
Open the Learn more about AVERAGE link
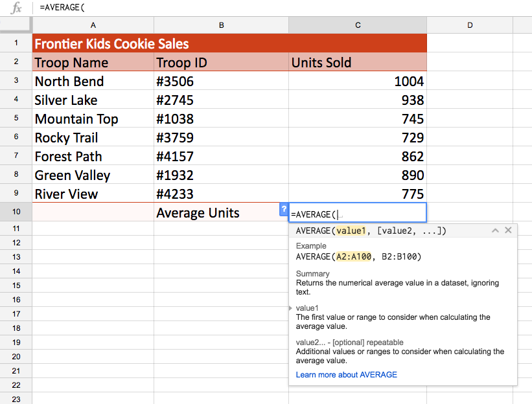[346, 374]
